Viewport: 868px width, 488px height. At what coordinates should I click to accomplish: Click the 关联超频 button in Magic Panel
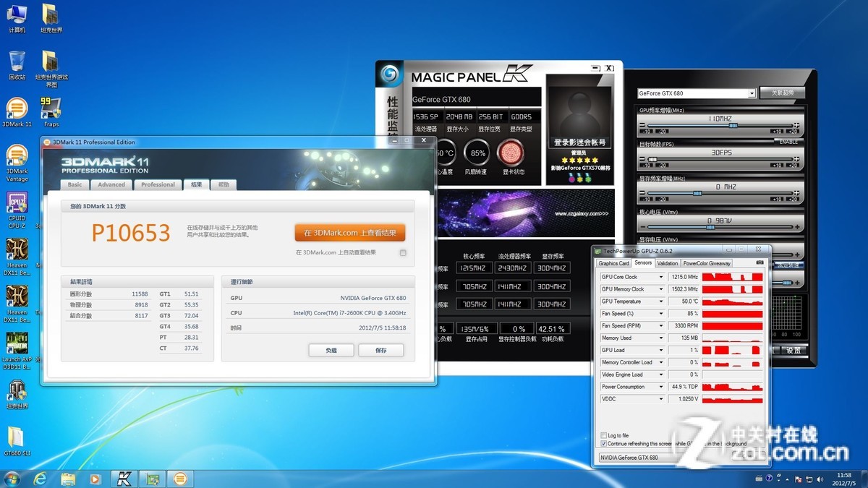pyautogui.click(x=782, y=93)
